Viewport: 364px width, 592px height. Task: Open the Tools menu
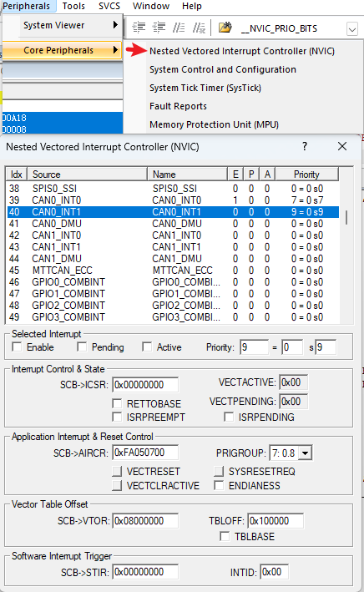click(73, 6)
